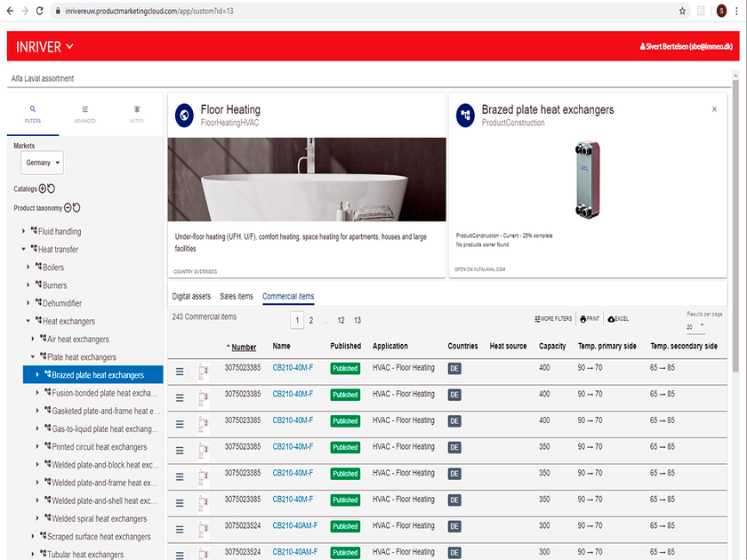Sort table by Number column
This screenshot has height=560, width=747.
click(x=244, y=348)
